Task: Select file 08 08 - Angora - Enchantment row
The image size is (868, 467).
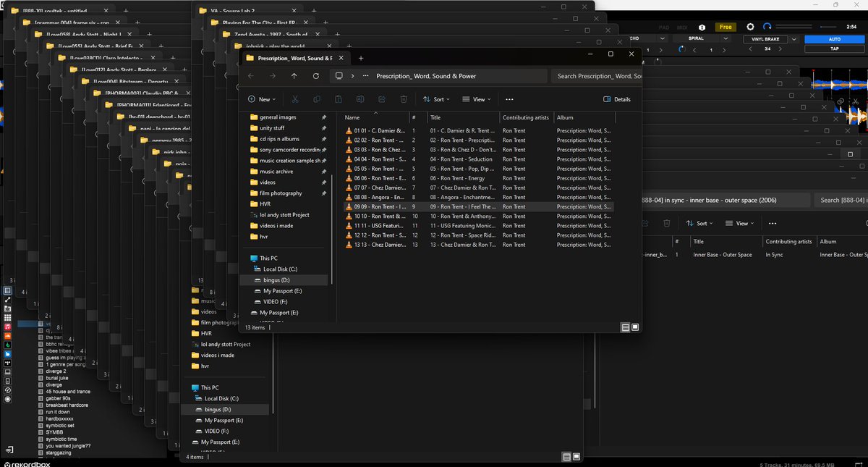Action: coord(478,197)
